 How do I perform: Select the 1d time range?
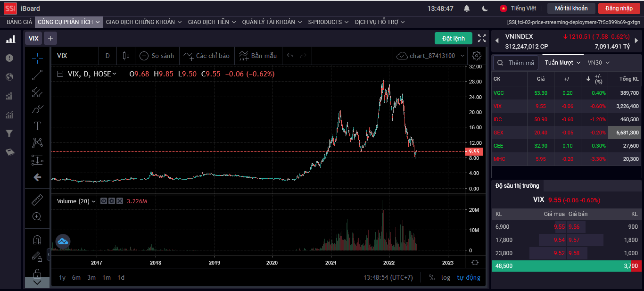121,277
